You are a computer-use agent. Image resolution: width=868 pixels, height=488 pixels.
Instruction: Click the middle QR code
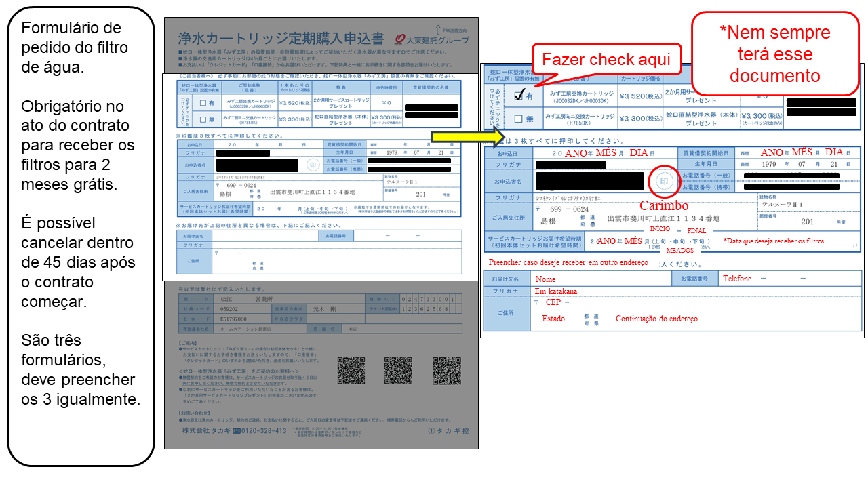[x=398, y=370]
